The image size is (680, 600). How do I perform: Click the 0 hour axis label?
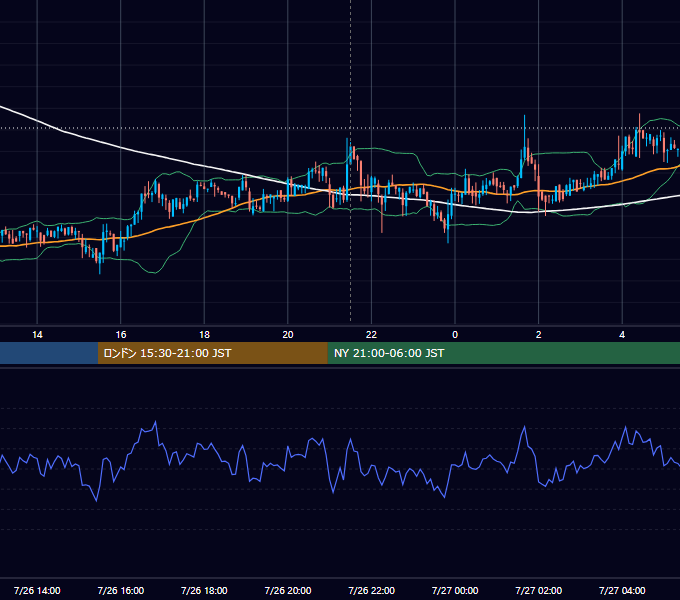455,335
